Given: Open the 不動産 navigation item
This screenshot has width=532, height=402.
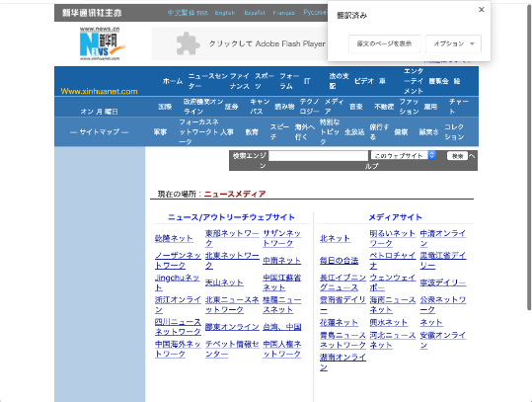Looking at the screenshot, I should (384, 107).
